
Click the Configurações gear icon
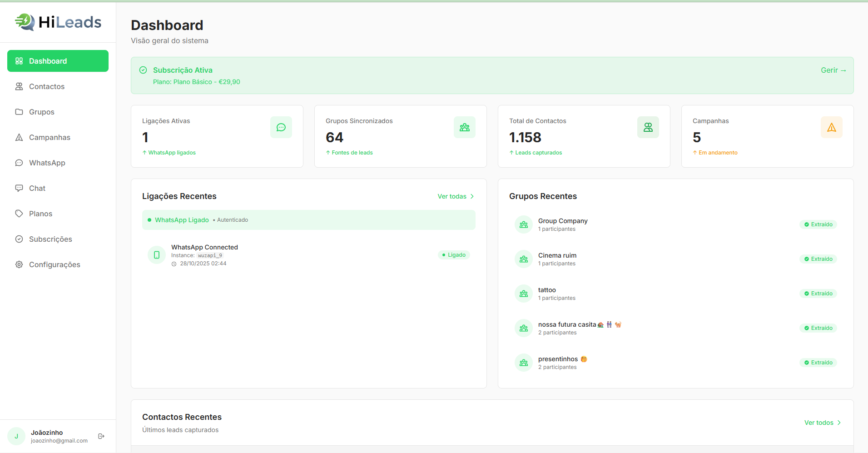coord(19,264)
